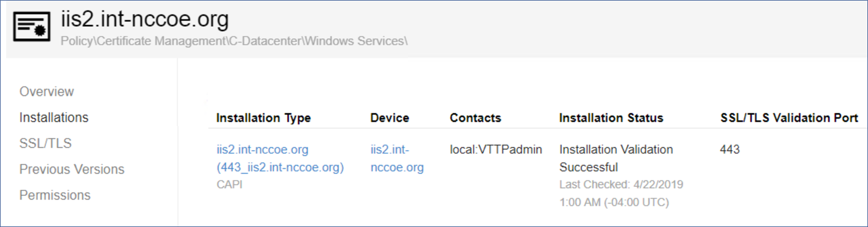868x227 pixels.
Task: Click the Installation Validation Successful status text
Action: click(x=616, y=158)
